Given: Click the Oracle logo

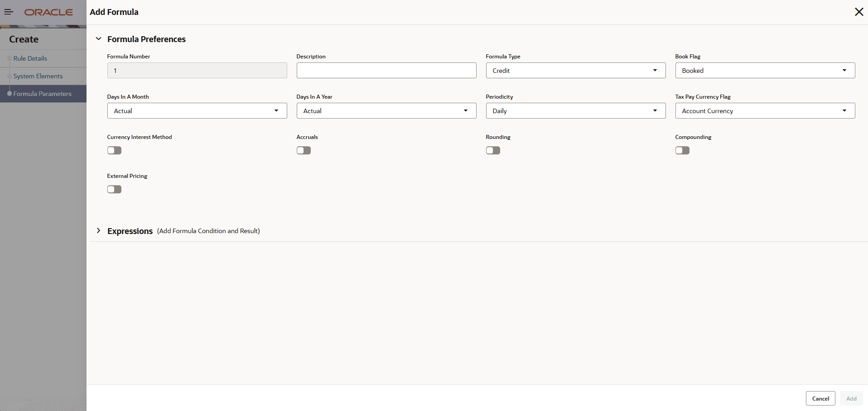Looking at the screenshot, I should coord(48,12).
